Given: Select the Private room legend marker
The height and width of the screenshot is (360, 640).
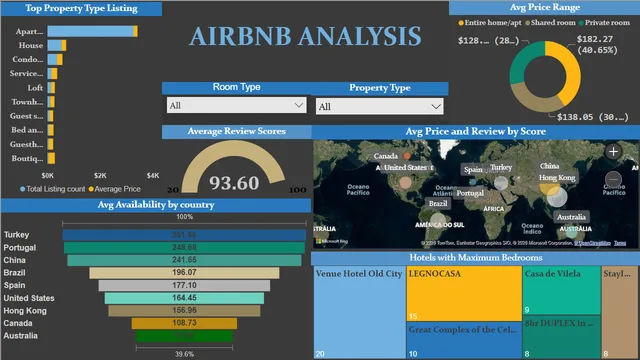Looking at the screenshot, I should pyautogui.click(x=581, y=23).
